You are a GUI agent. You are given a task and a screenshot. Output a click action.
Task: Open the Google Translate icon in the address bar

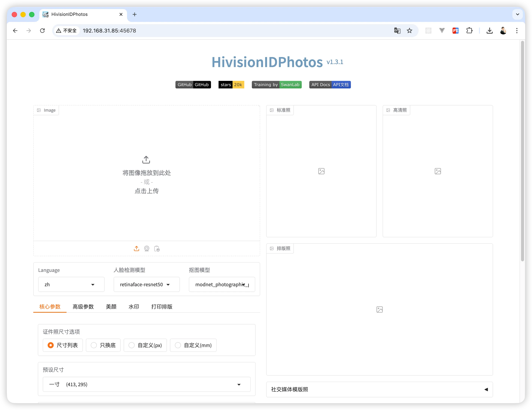tap(397, 31)
